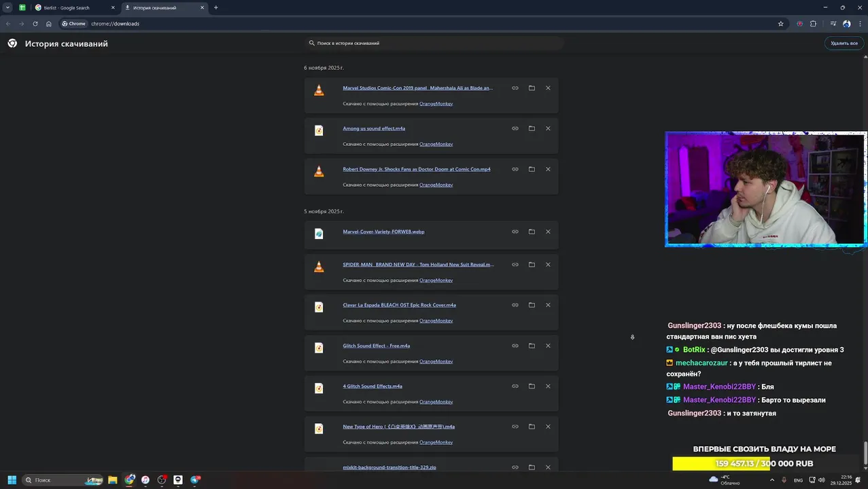Show Marvel Studios Comic-Con panel file in folder

point(532,88)
